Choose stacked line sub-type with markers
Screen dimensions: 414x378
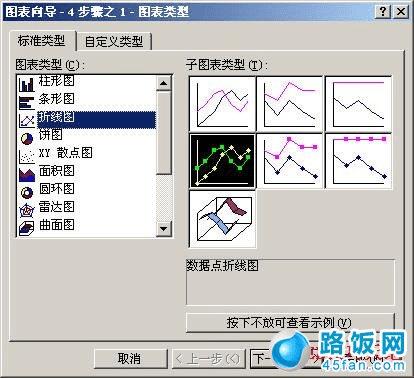click(x=290, y=161)
